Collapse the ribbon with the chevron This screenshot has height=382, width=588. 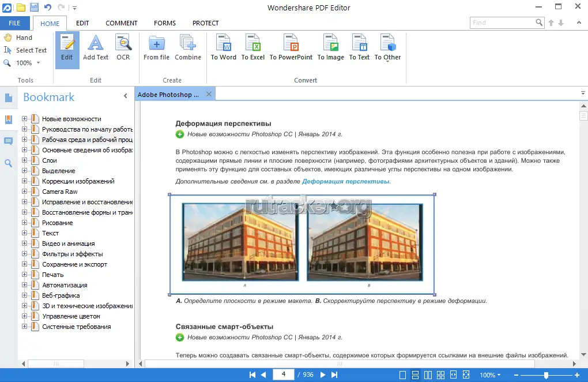click(x=579, y=23)
